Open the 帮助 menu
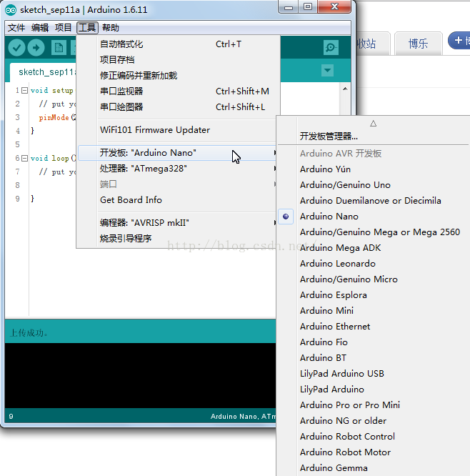 tap(111, 28)
